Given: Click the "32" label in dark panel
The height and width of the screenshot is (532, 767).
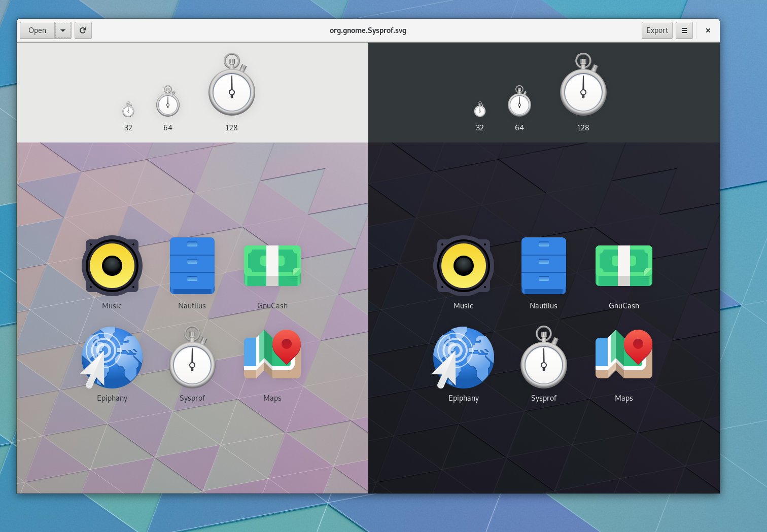Looking at the screenshot, I should 480,128.
